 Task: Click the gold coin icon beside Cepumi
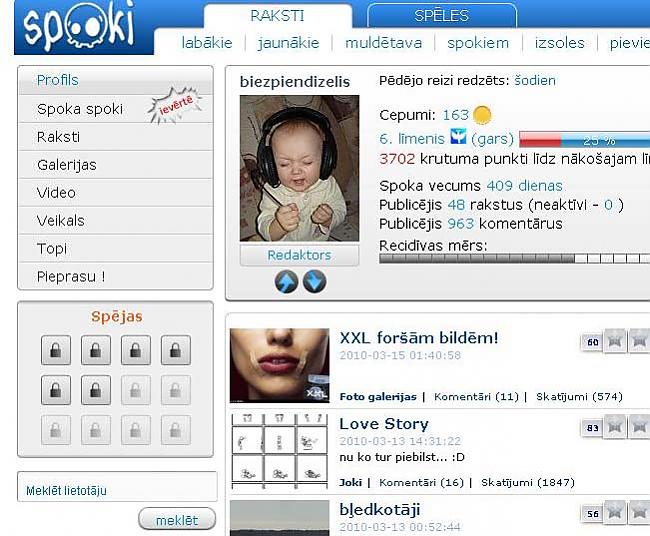482,115
